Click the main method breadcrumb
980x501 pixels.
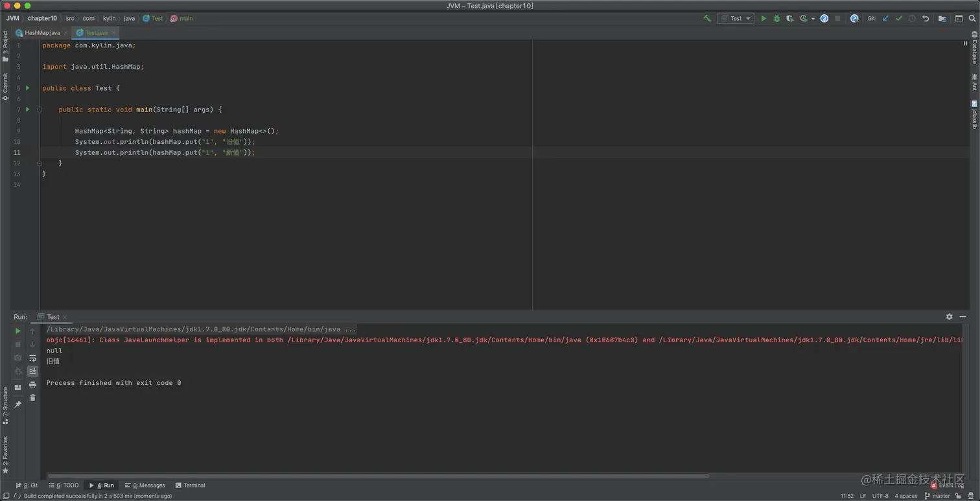pos(181,18)
